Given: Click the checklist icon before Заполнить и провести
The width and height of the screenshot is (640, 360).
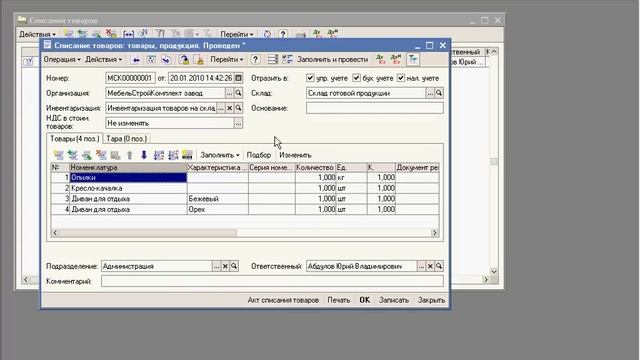Looking at the screenshot, I should pyautogui.click(x=287, y=60).
